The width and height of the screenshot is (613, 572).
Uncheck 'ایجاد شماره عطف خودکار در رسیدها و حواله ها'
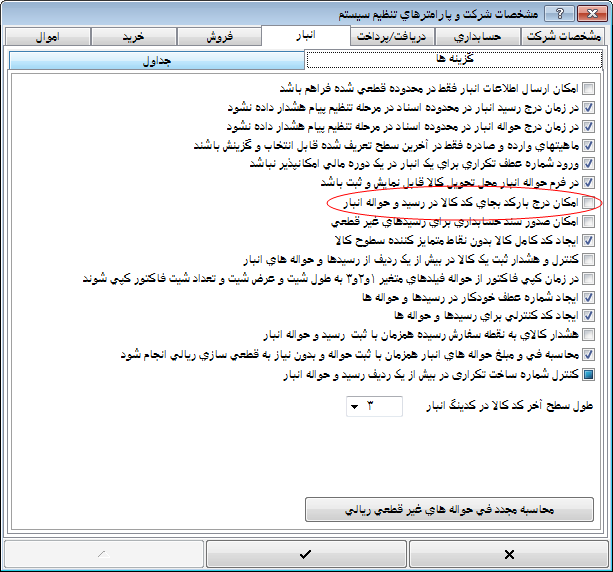coord(588,298)
